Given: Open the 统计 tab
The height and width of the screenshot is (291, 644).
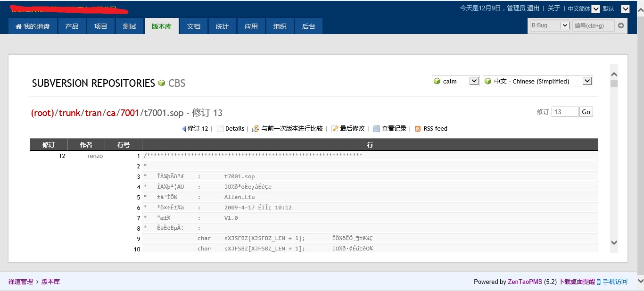Looking at the screenshot, I should (222, 26).
